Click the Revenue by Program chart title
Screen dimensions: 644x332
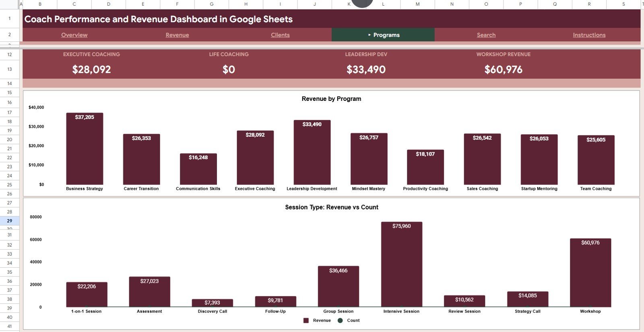point(331,99)
